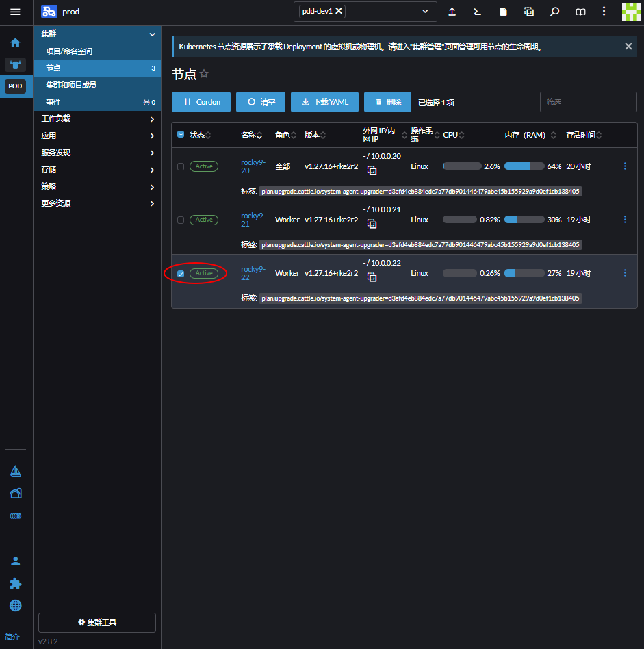Click the 简介 link at bottom left

[12, 637]
